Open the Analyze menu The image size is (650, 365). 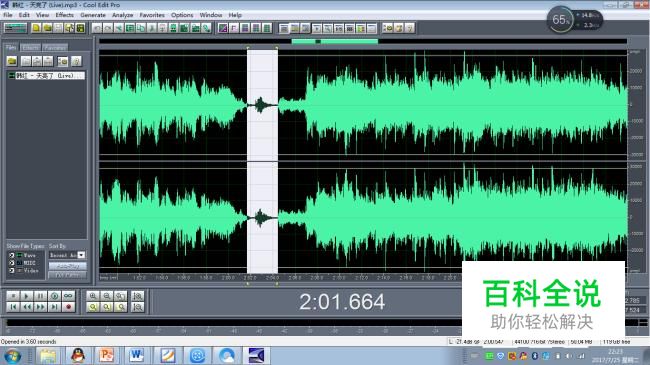coord(123,15)
